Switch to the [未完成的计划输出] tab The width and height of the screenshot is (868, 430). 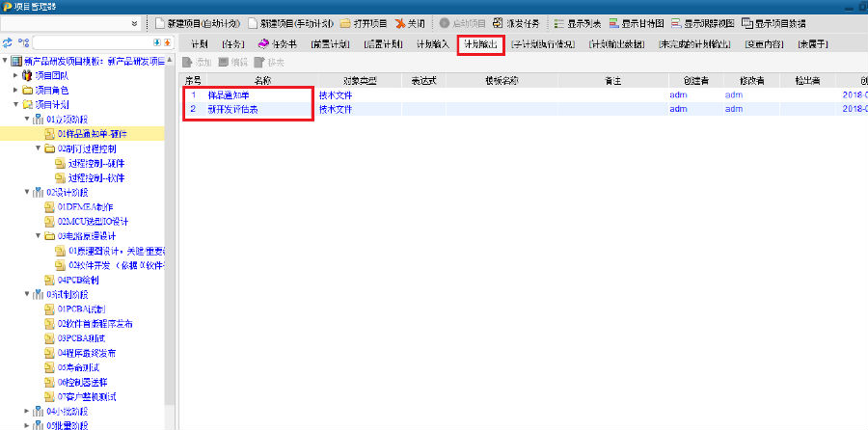coord(694,44)
